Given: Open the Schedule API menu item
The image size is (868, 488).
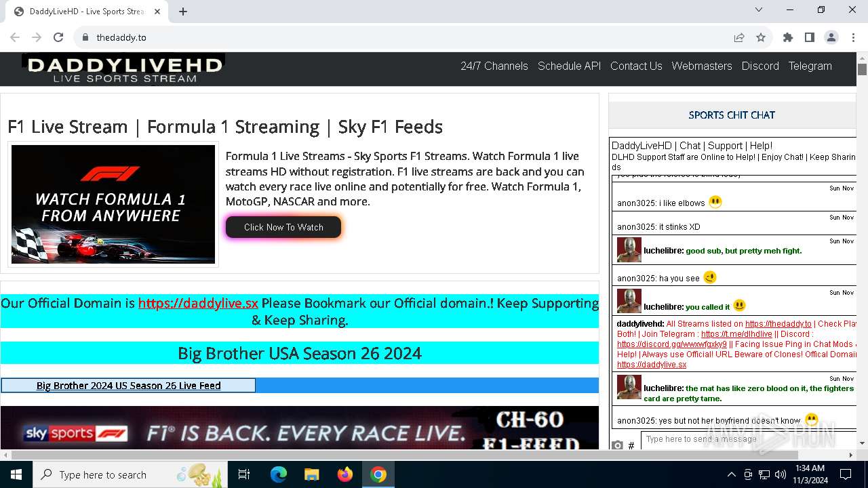Looking at the screenshot, I should (569, 66).
